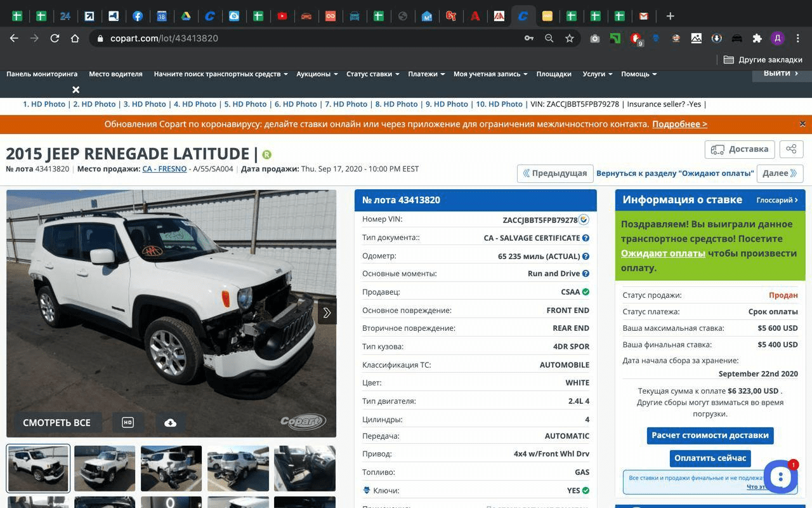The image size is (812, 508).
Task: Expand Моя учетная запись dropdown
Action: pyautogui.click(x=490, y=74)
